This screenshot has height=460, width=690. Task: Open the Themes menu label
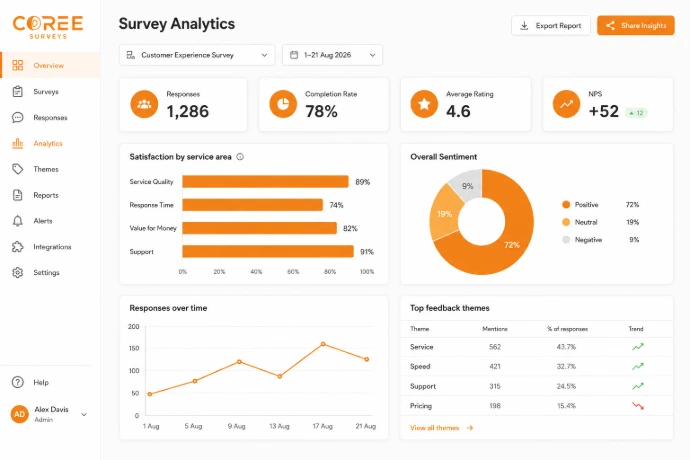(46, 169)
